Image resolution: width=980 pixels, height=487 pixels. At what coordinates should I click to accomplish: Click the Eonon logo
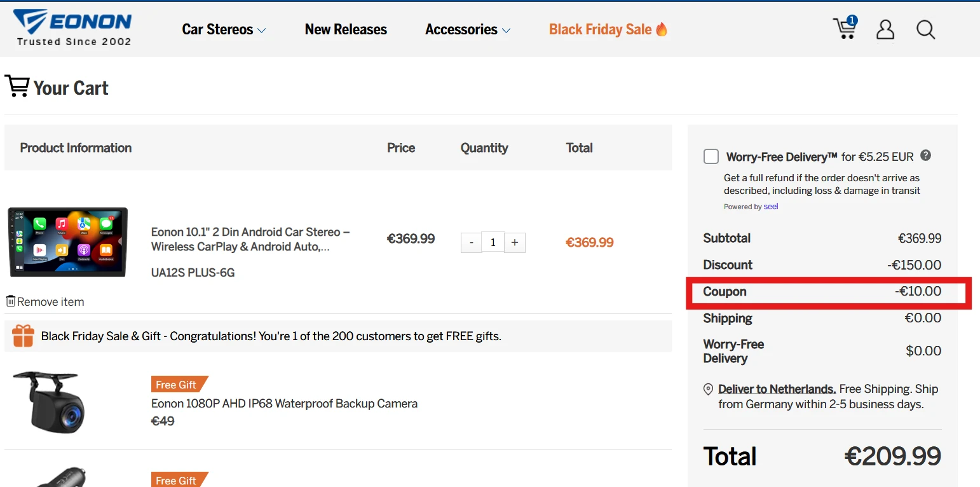coord(72,28)
